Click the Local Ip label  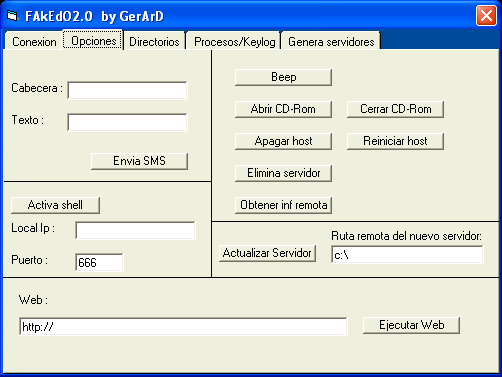tap(33, 228)
